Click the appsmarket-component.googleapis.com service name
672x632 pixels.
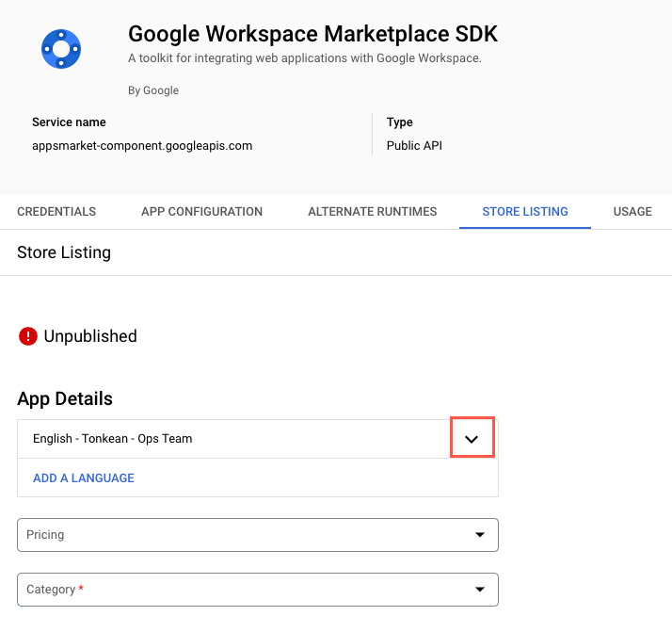tap(142, 146)
